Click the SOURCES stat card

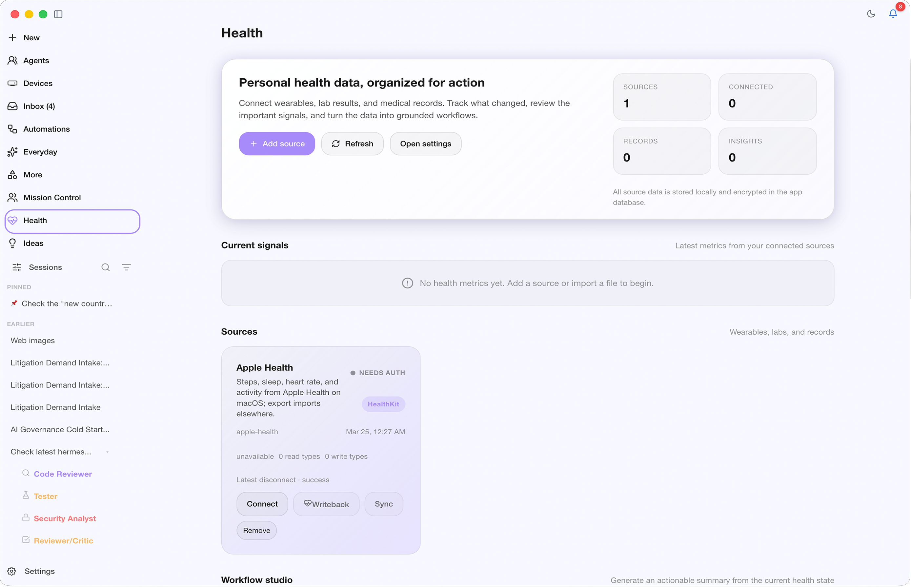coord(662,97)
